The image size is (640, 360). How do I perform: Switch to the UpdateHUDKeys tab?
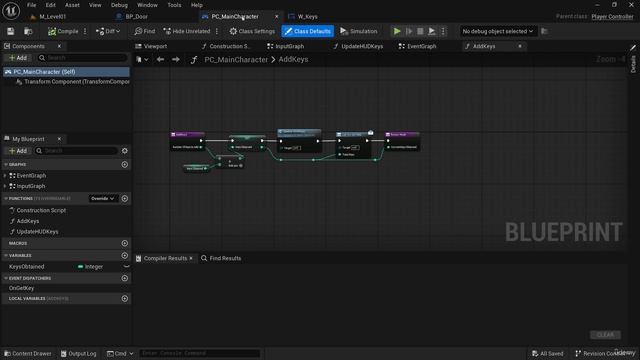[x=362, y=46]
